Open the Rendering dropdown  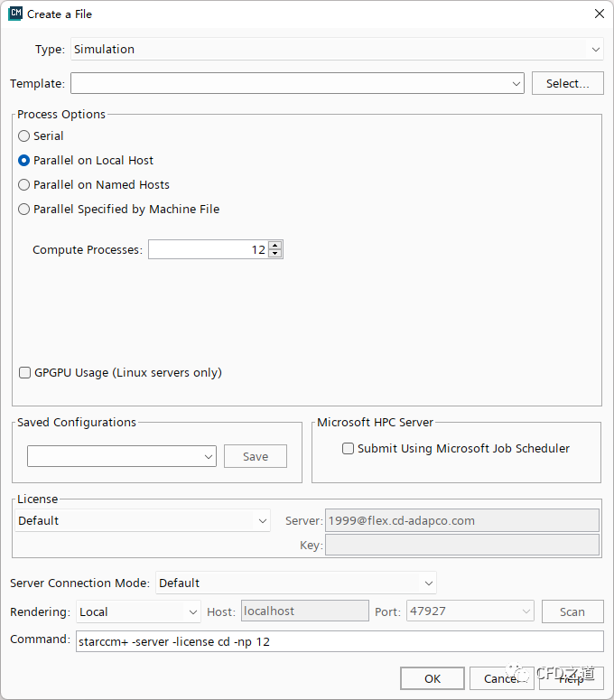click(138, 612)
